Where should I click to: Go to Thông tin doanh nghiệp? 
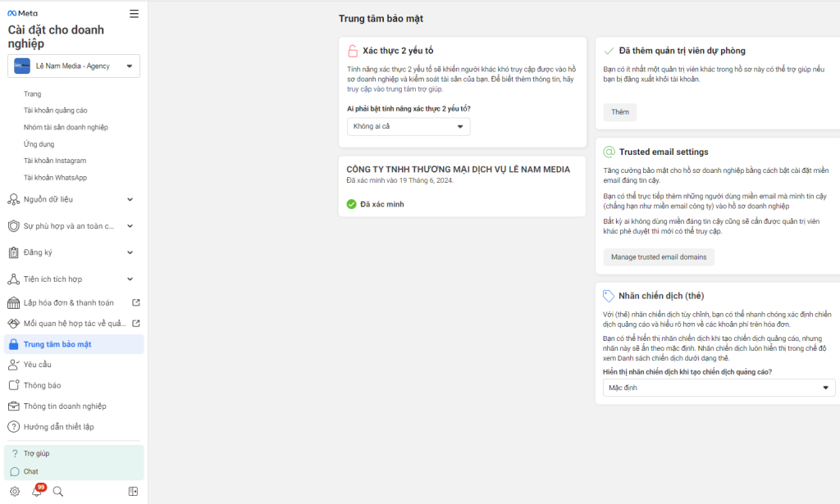pyautogui.click(x=65, y=406)
